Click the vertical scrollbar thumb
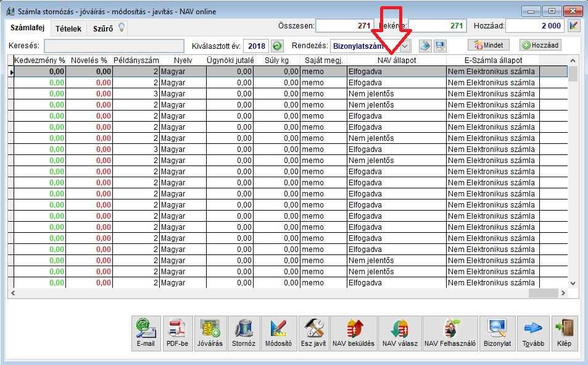This screenshot has width=588, height=365. click(573, 73)
